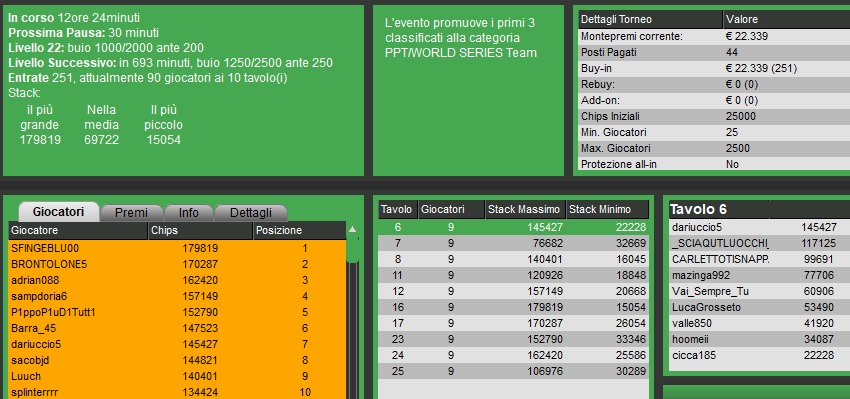
Task: Sort players by Giocatore column header
Action: pyautogui.click(x=78, y=230)
